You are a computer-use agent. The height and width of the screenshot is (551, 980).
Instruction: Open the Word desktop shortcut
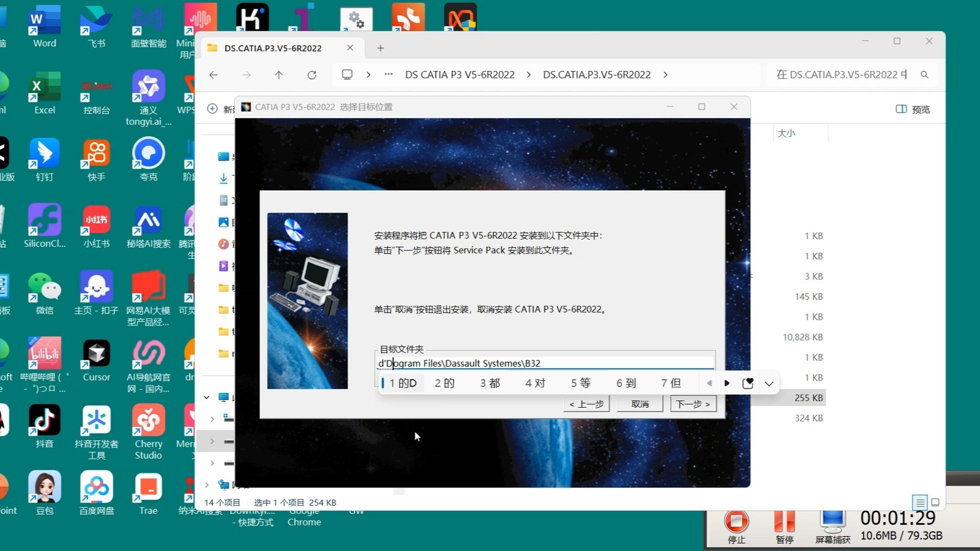point(45,26)
